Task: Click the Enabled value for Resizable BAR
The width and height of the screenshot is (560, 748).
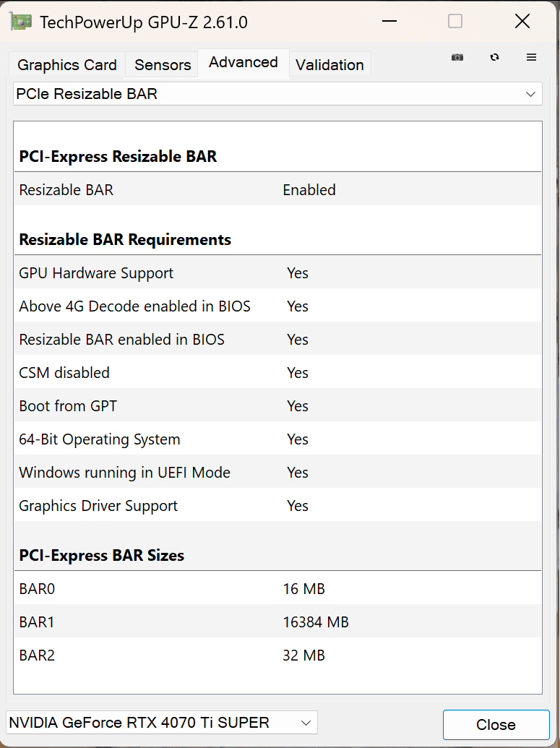Action: (x=309, y=190)
